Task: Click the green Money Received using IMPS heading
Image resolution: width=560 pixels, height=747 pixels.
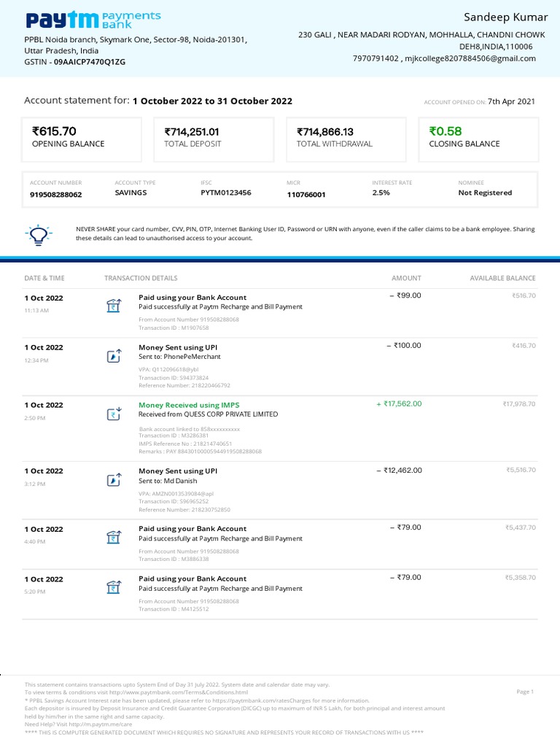Action: tap(189, 405)
